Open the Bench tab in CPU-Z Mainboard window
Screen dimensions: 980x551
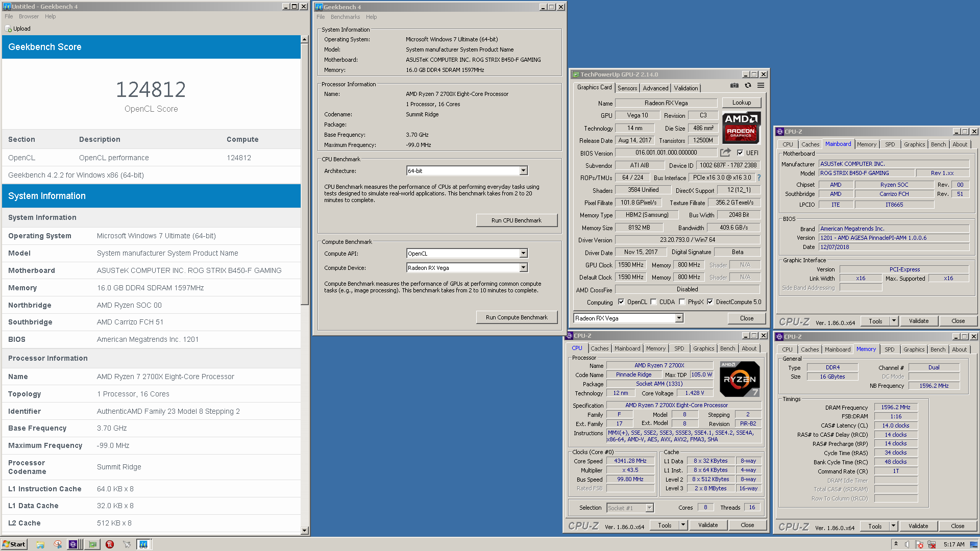pos(938,144)
